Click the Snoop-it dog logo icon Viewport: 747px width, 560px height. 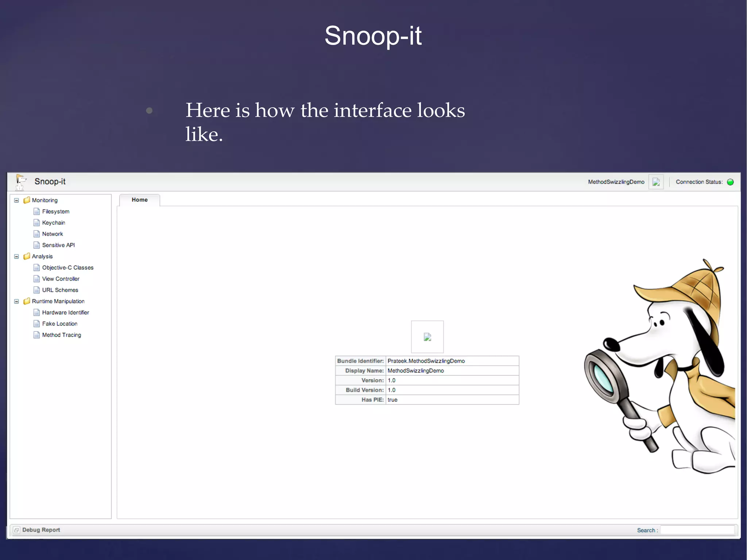(x=21, y=182)
